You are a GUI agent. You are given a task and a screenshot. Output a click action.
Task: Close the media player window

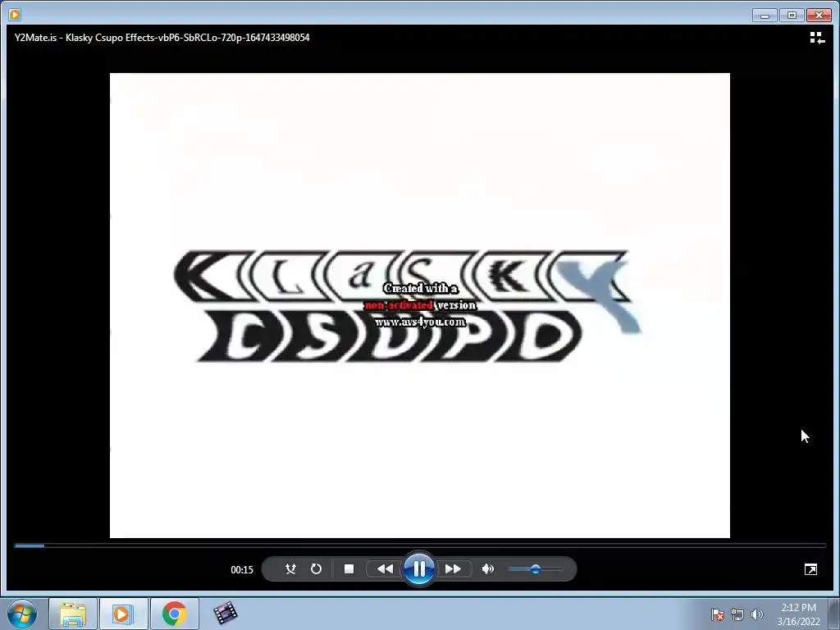click(819, 15)
